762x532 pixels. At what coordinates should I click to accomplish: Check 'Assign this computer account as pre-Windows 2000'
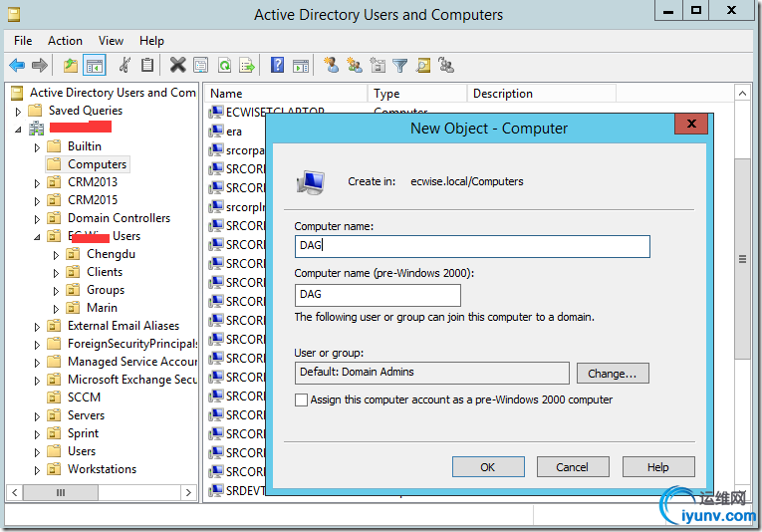pos(301,399)
